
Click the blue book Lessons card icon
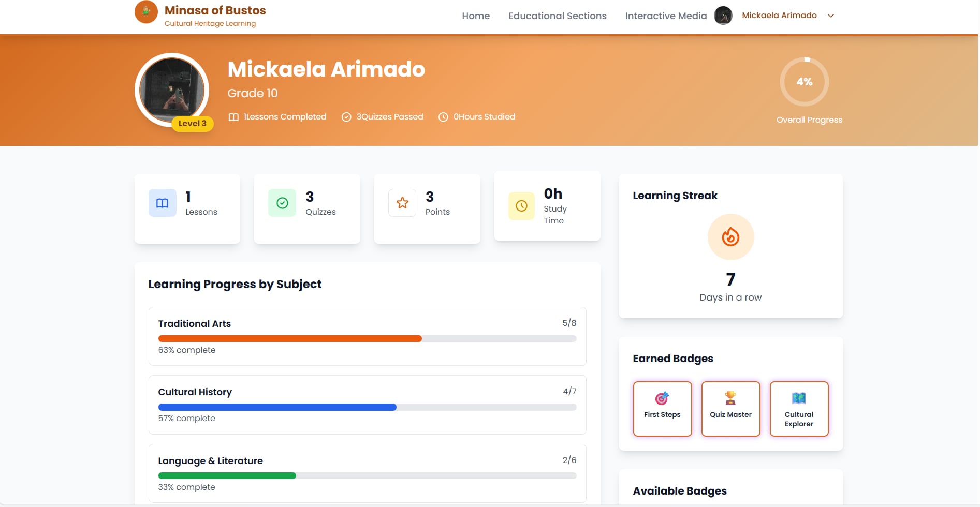point(163,203)
